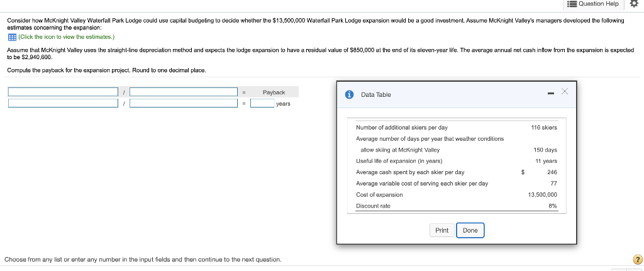The height and width of the screenshot is (271, 644).
Task: Click 'Average variable cost of serving each skier' label
Action: (x=422, y=184)
